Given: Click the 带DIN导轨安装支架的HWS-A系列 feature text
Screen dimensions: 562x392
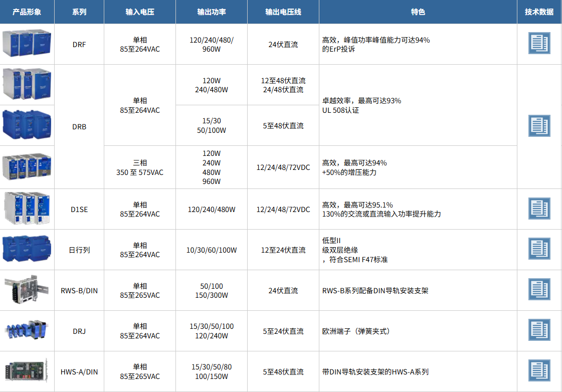Looking at the screenshot, I should [376, 372].
